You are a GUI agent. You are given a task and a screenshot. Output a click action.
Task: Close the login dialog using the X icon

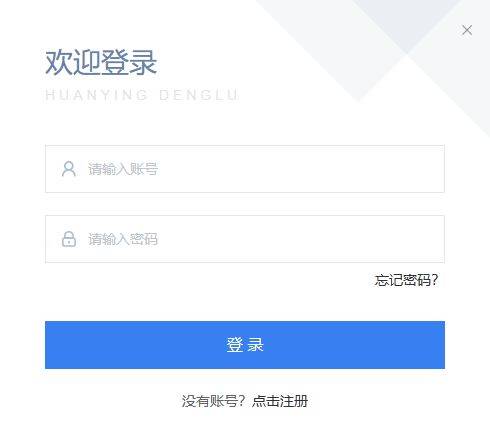click(x=467, y=30)
